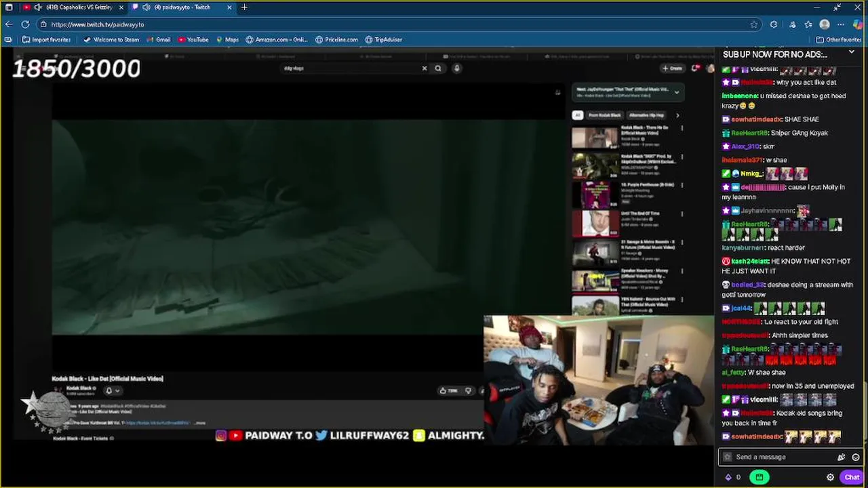Open Gmail bookmark

tap(158, 40)
